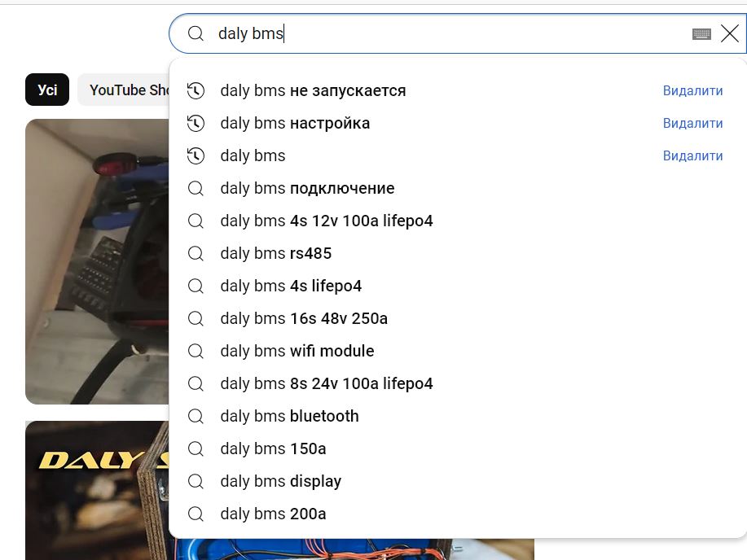Click search icon beside 'daly bms 200a'
747x560 pixels.
196,514
